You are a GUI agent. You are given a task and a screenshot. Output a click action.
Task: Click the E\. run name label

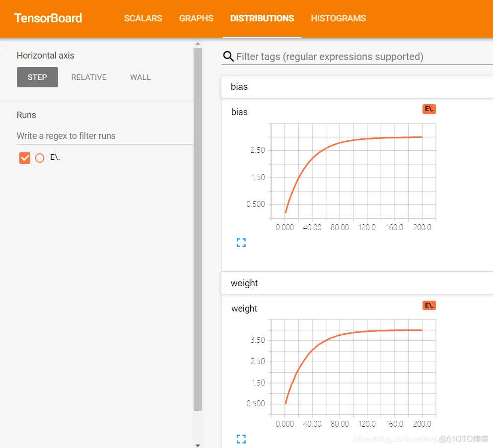click(55, 157)
